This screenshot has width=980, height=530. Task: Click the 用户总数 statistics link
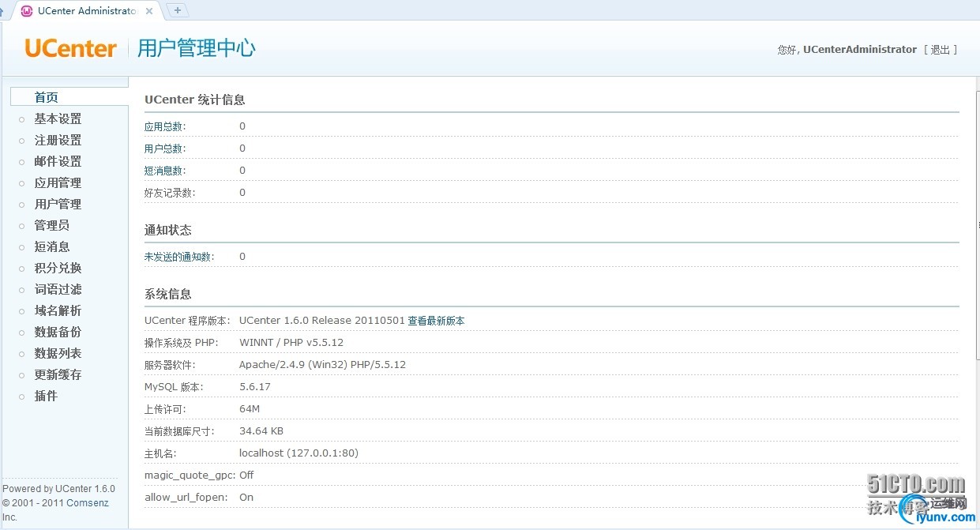click(165, 148)
